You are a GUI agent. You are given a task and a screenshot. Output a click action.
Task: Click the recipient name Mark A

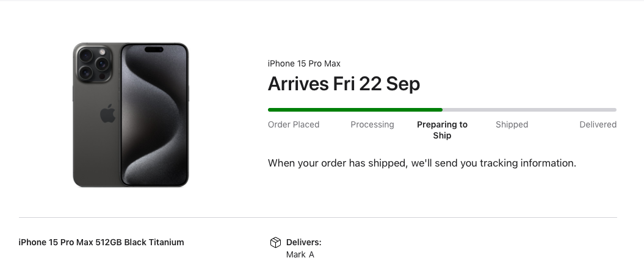coord(300,254)
